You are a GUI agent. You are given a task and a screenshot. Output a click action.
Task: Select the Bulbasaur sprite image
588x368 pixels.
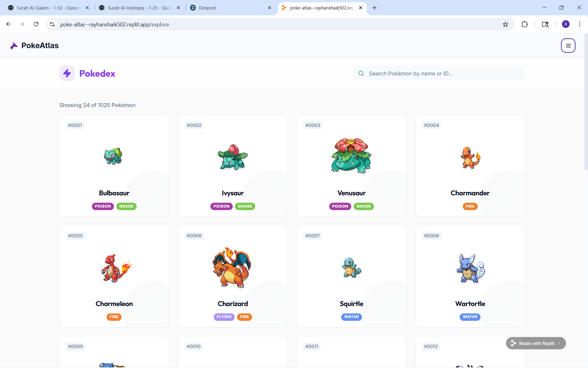pyautogui.click(x=113, y=156)
